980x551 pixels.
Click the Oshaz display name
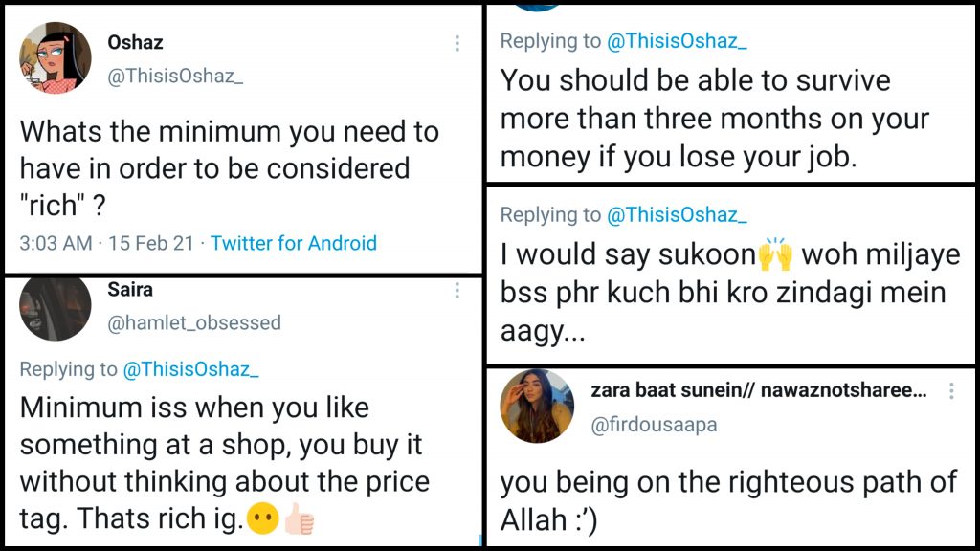[135, 42]
